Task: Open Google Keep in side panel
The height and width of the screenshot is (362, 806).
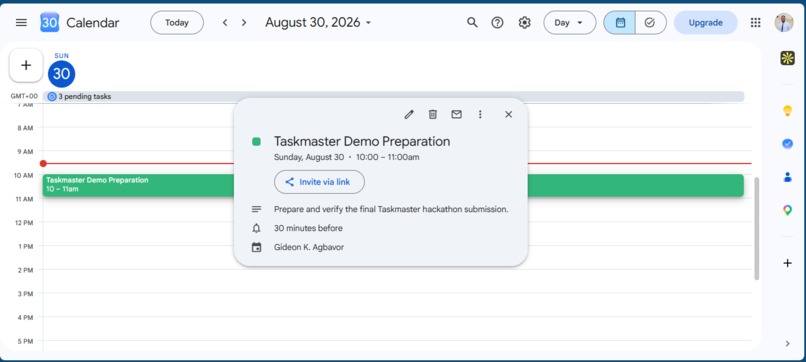Action: [x=787, y=111]
